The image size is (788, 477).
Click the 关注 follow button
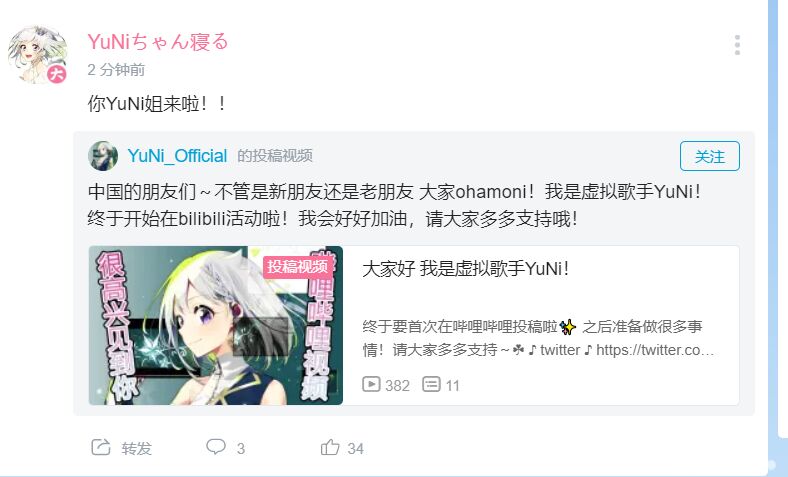pyautogui.click(x=710, y=156)
